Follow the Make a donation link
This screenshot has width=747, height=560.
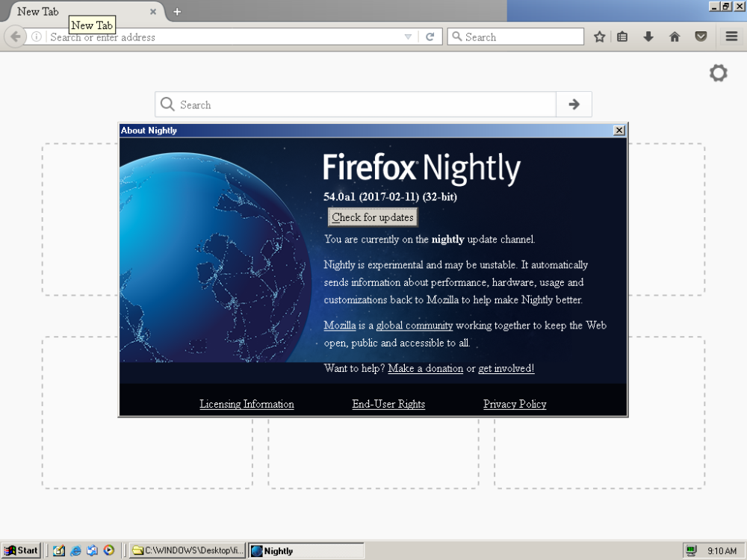[x=425, y=368]
